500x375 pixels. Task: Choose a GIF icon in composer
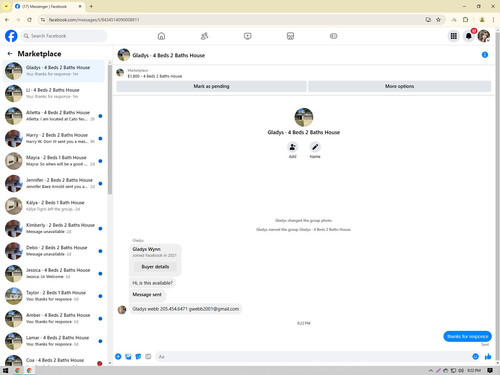point(148,357)
